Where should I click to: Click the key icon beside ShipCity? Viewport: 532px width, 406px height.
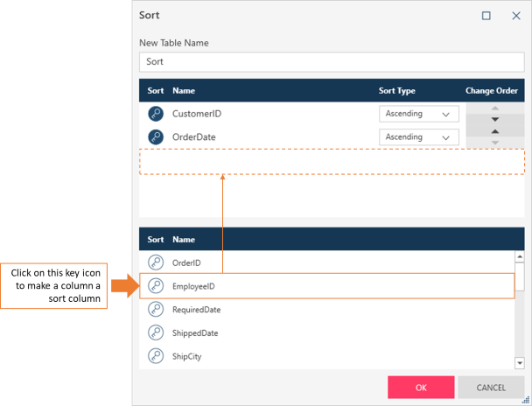pyautogui.click(x=156, y=356)
